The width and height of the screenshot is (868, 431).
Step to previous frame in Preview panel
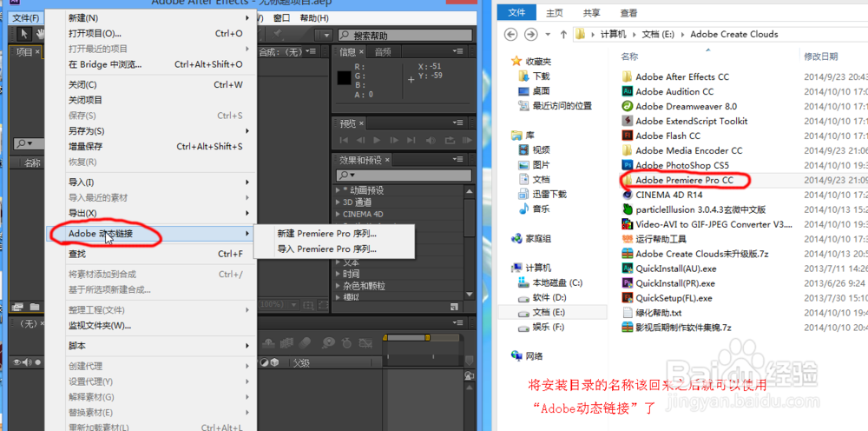[x=360, y=140]
